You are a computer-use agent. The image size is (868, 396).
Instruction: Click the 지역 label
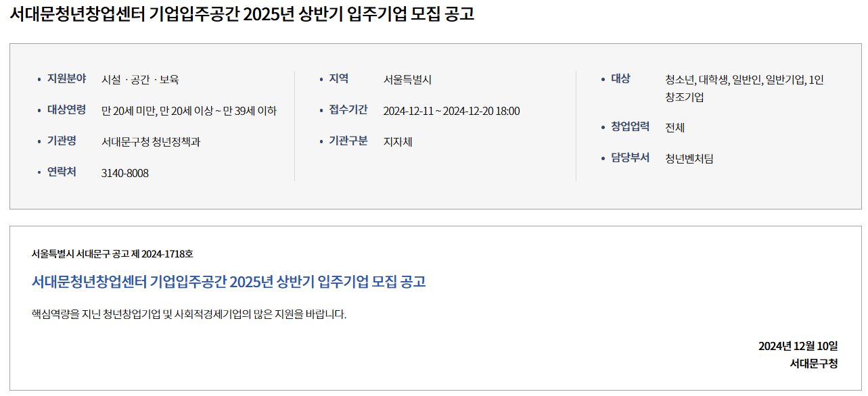[339, 79]
